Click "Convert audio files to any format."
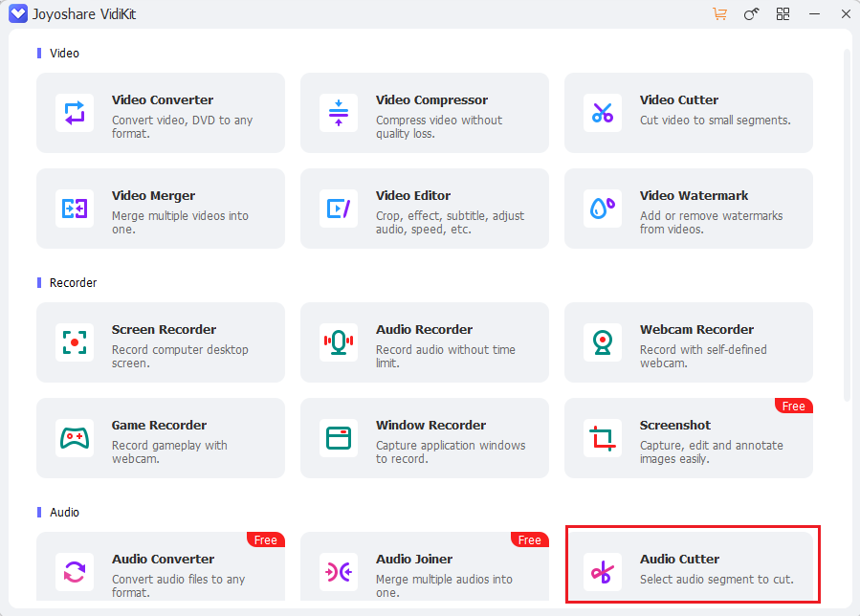The image size is (860, 616). pyautogui.click(x=178, y=585)
